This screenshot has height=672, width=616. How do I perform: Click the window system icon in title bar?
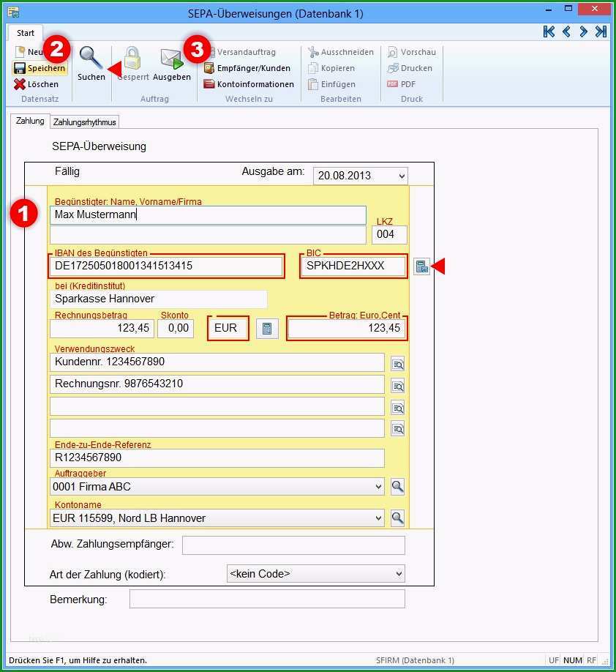click(x=13, y=12)
